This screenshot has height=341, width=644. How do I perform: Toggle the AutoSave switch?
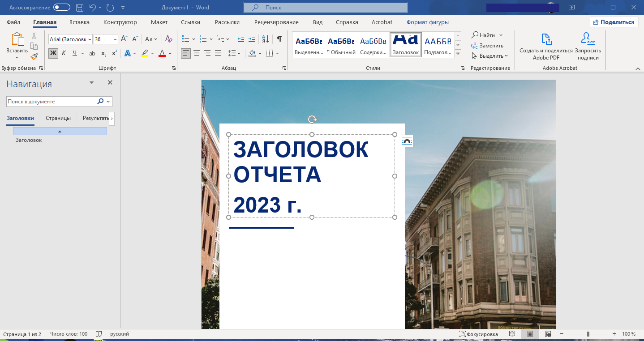[61, 8]
